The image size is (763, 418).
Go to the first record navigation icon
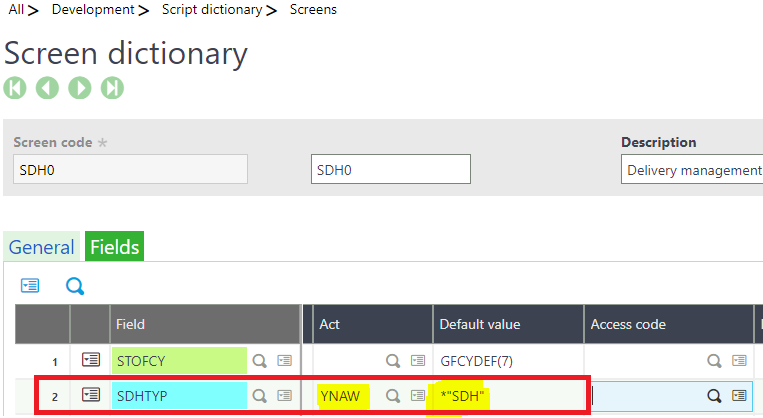coord(15,88)
